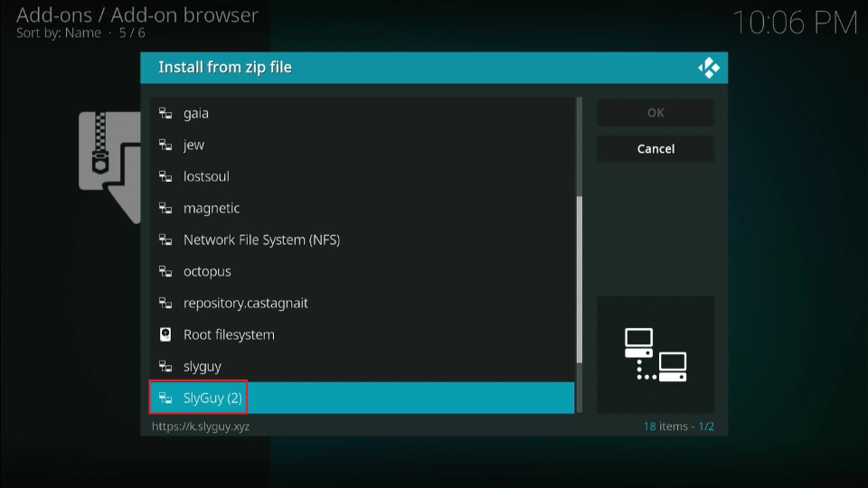Select the lostsoul network source icon
The width and height of the screenshot is (868, 488).
pos(165,177)
